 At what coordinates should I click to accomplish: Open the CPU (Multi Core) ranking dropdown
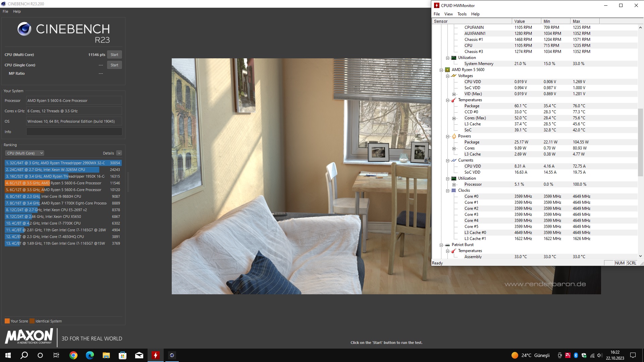(24, 153)
